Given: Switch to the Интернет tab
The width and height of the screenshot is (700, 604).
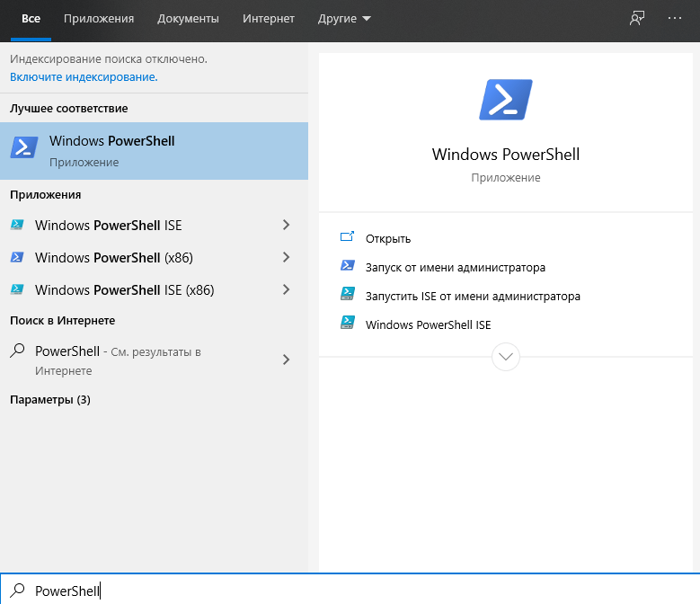Looking at the screenshot, I should coord(269,19).
